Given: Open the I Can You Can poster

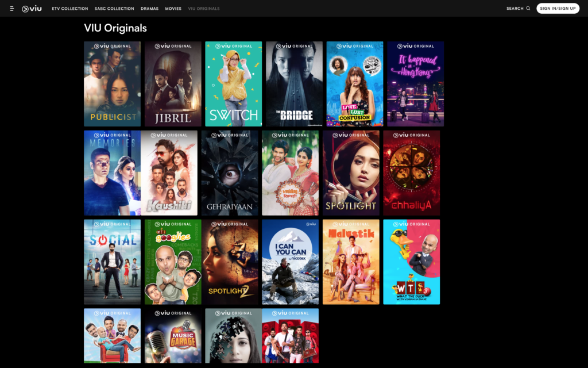Looking at the screenshot, I should (290, 262).
